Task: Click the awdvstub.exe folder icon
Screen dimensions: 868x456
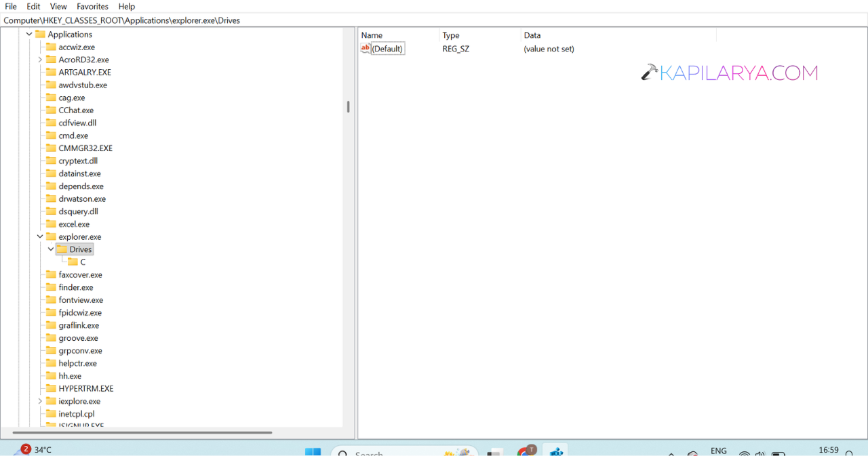Action: pos(51,85)
